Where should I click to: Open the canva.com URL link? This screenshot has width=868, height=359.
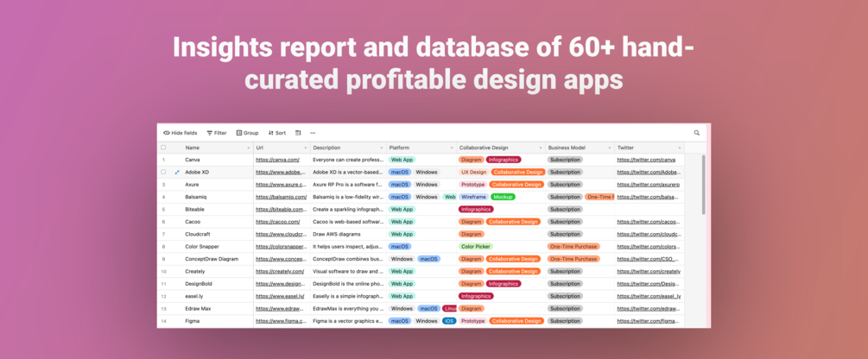[x=277, y=160]
